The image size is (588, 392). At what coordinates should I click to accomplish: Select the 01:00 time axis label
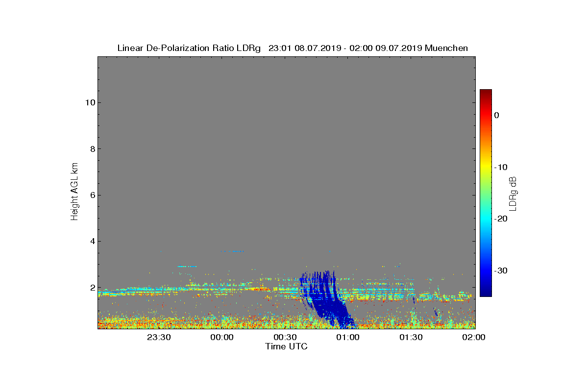coord(348,337)
